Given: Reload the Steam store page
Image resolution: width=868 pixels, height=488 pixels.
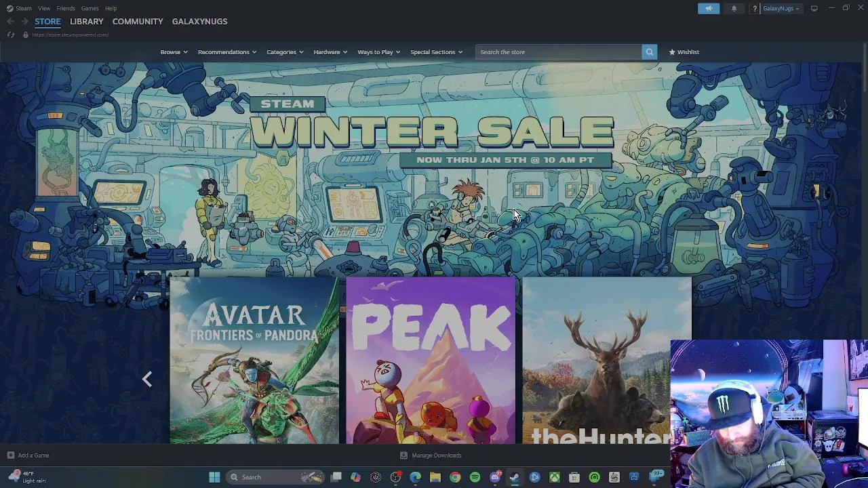Looking at the screenshot, I should point(11,35).
